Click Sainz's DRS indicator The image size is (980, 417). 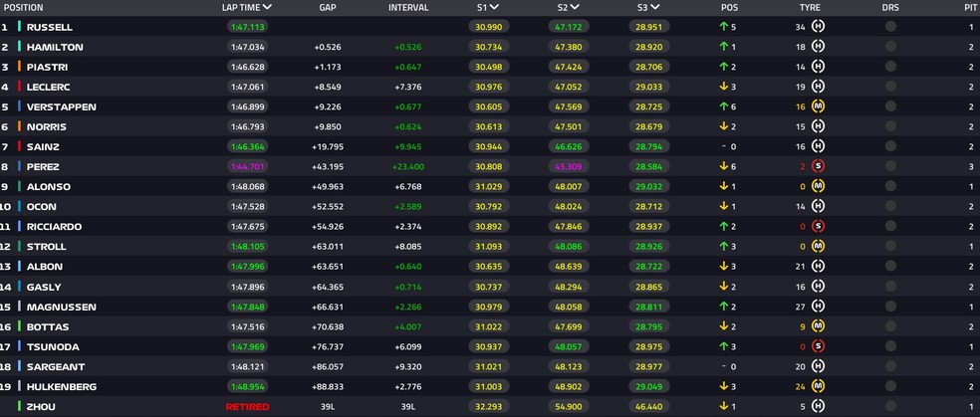click(890, 146)
